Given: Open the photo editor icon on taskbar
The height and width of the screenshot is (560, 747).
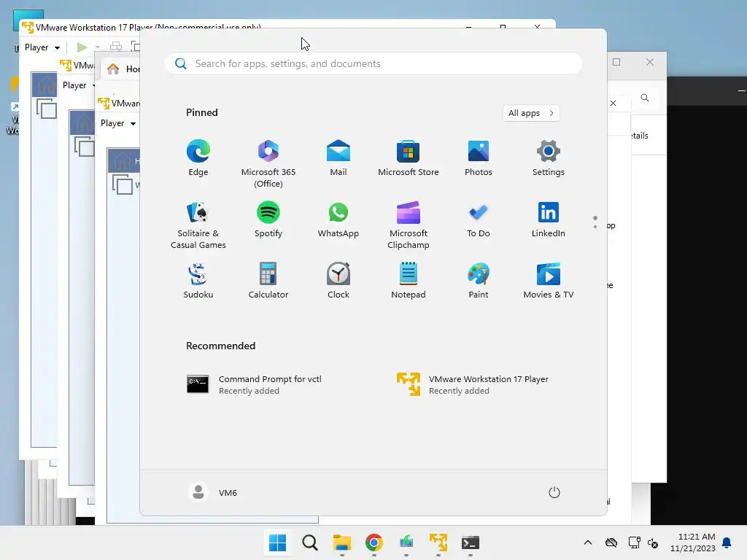Looking at the screenshot, I should pos(406,542).
